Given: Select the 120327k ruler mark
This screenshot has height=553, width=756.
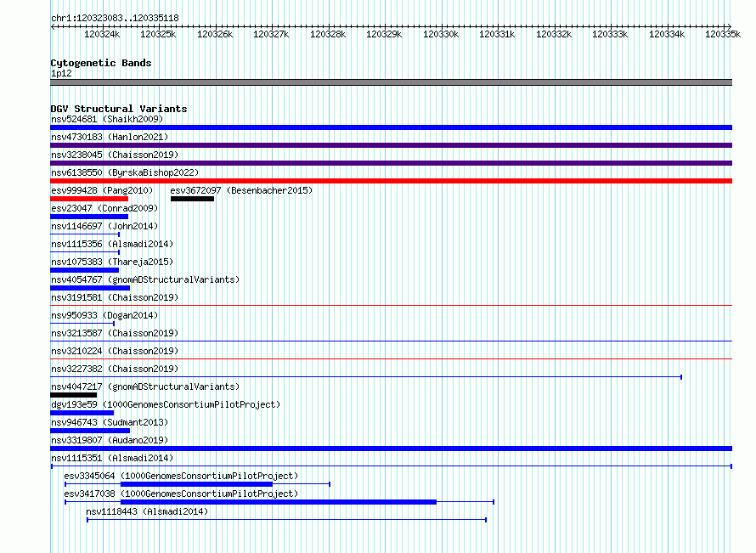Looking at the screenshot, I should [x=271, y=34].
